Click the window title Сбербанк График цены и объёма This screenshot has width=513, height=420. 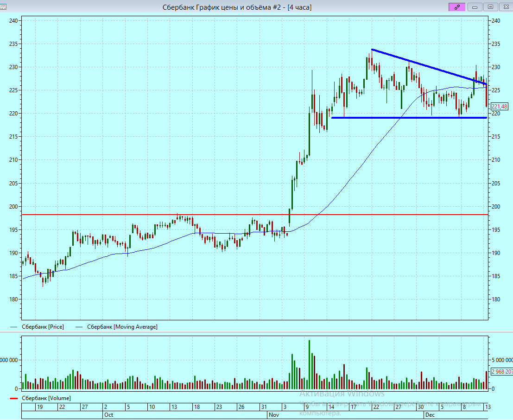237,7
